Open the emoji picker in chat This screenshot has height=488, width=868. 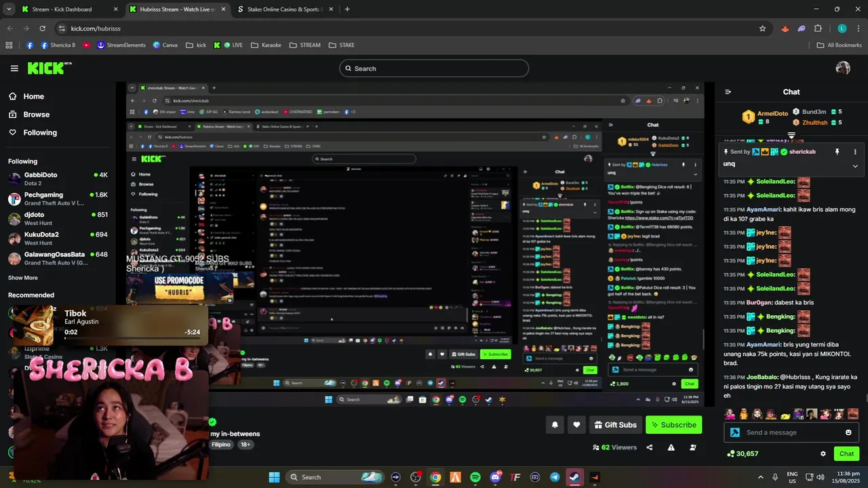(848, 432)
